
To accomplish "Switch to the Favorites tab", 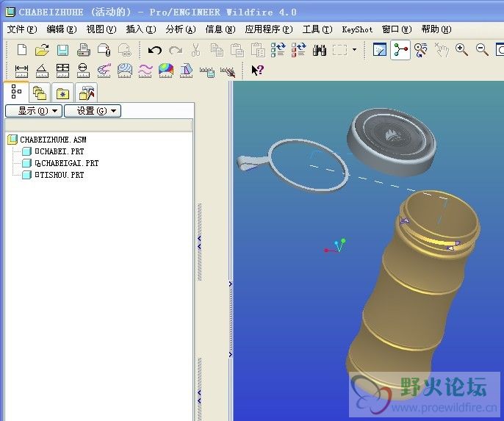I will (x=63, y=93).
